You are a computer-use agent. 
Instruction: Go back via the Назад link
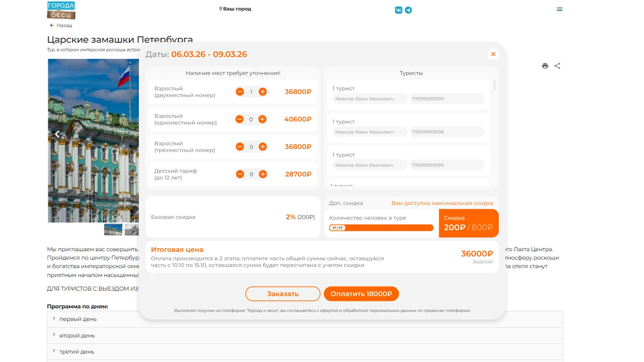[x=61, y=25]
